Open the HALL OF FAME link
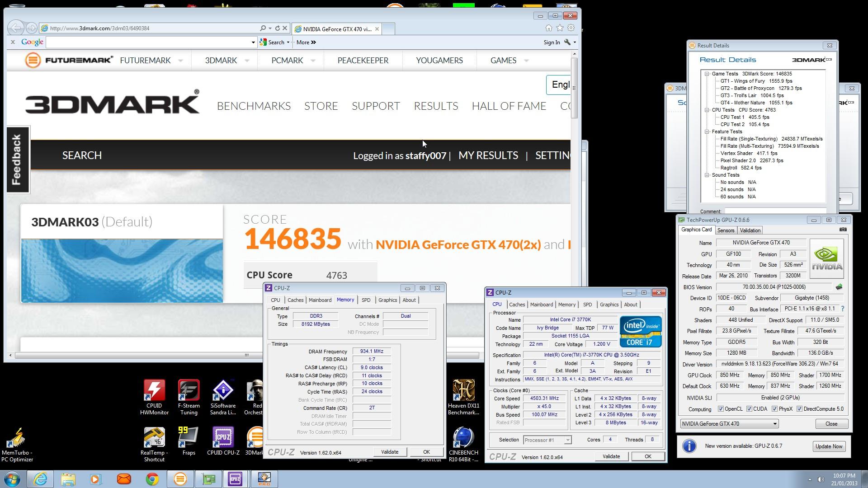The image size is (868, 488). pos(509,106)
